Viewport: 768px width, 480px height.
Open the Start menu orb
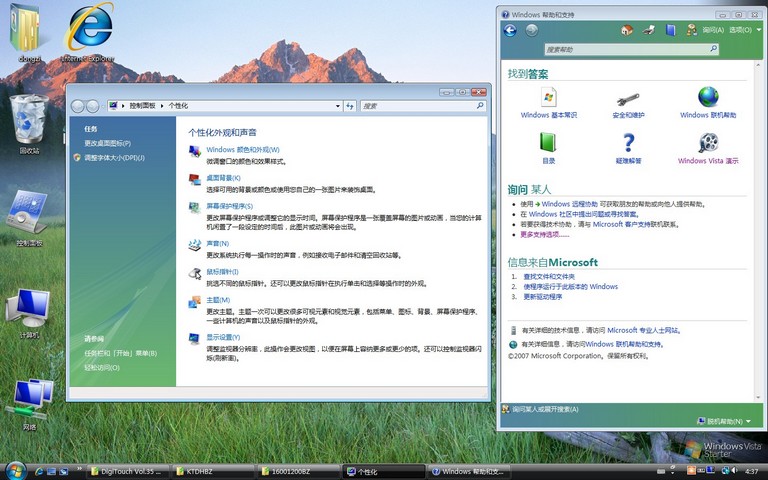15,471
